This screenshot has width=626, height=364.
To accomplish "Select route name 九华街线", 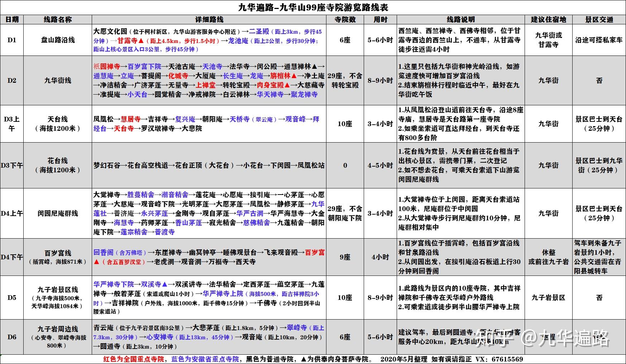I will (58, 81).
